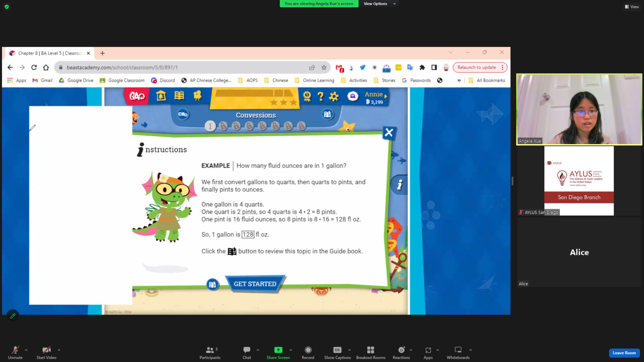Open the All Bookmarks folder
The width and height of the screenshot is (644, 362).
(487, 80)
